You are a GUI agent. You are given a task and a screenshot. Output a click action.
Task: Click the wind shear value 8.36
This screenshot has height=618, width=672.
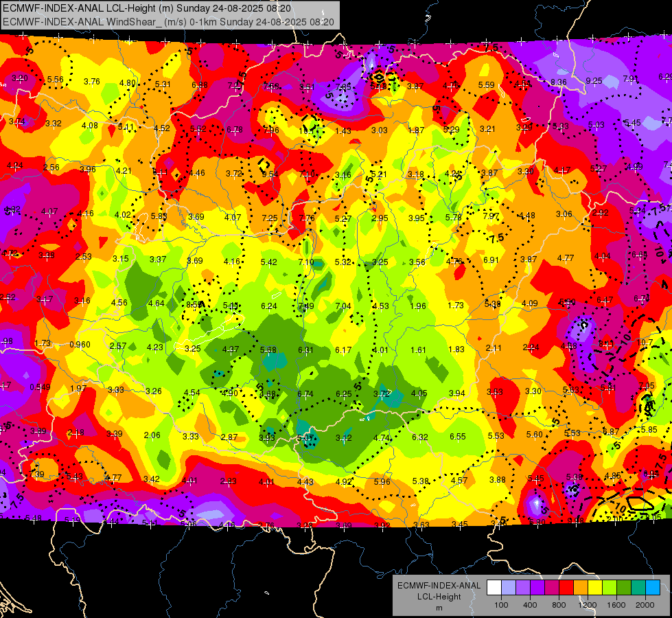point(559,82)
